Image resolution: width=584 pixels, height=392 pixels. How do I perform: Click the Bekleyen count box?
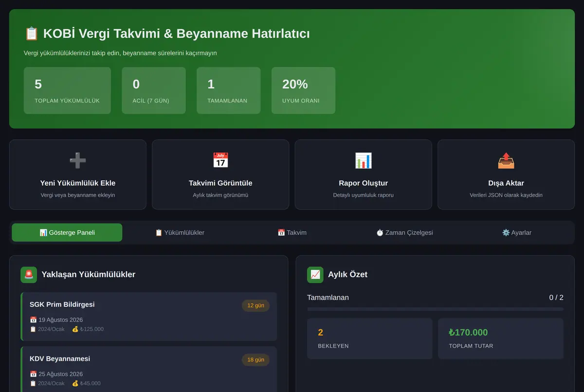[370, 339]
